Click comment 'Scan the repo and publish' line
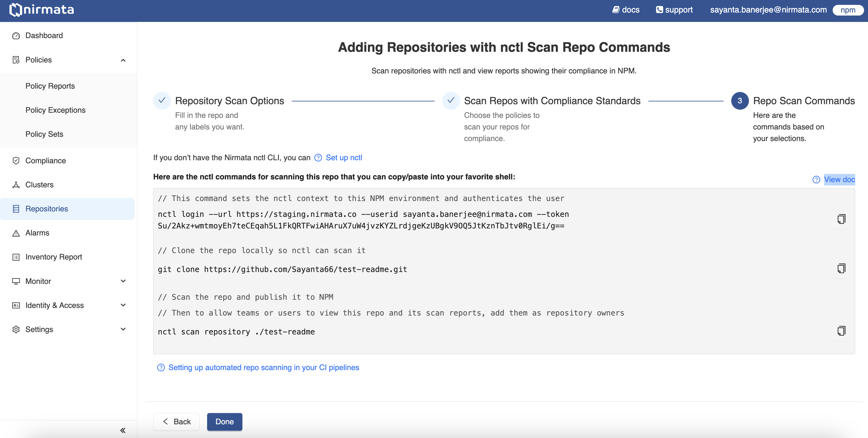Screen dimensions: 868x438 click(x=245, y=297)
